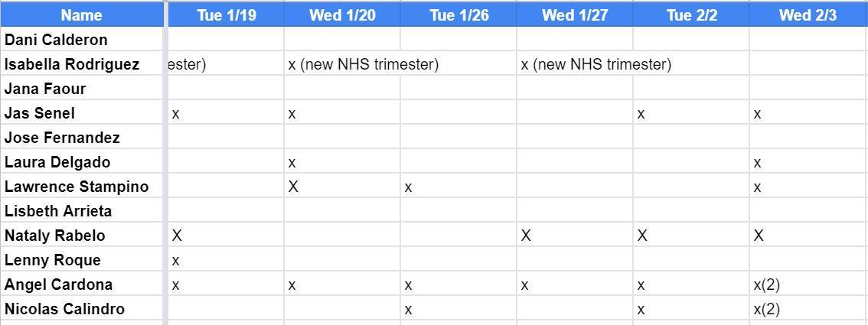This screenshot has width=868, height=325.
Task: Click the frozen column divider bar
Action: (x=165, y=162)
